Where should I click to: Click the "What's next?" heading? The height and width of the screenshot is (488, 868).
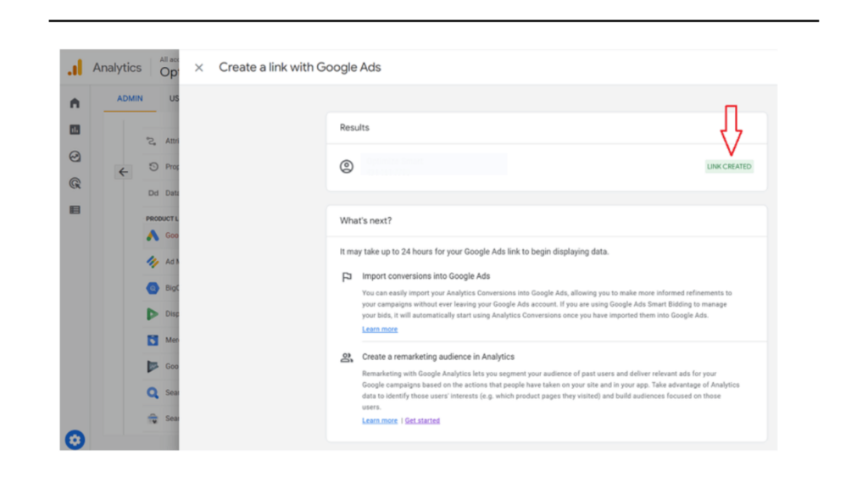365,221
